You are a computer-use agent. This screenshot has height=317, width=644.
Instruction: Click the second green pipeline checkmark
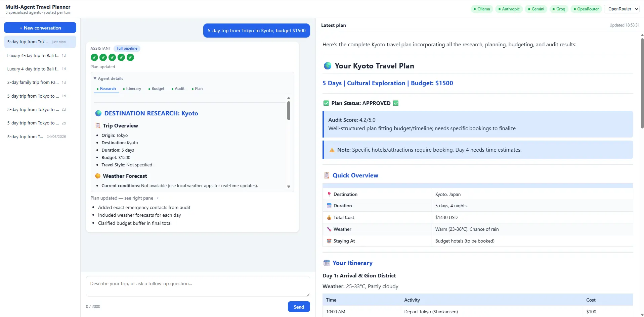pos(103,57)
